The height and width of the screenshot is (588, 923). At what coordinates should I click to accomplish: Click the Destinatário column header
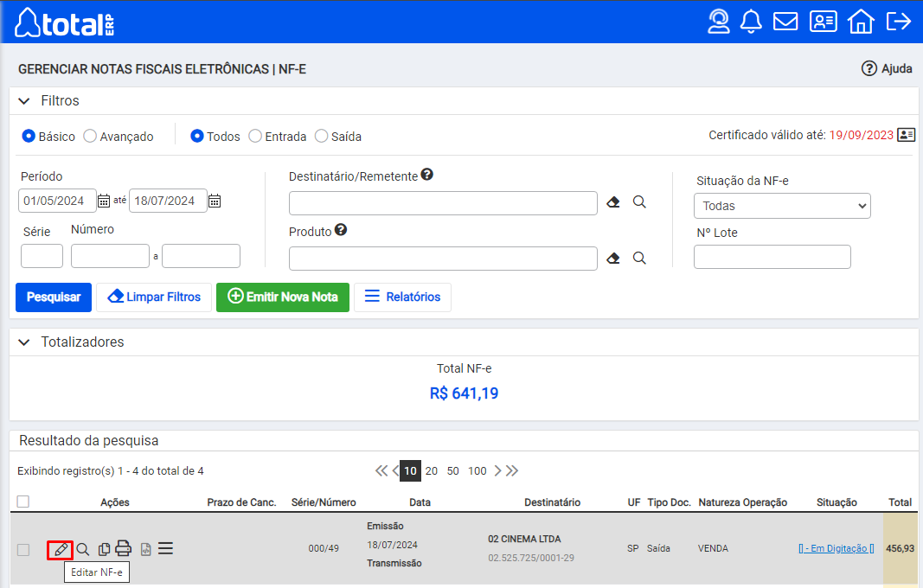tap(552, 502)
